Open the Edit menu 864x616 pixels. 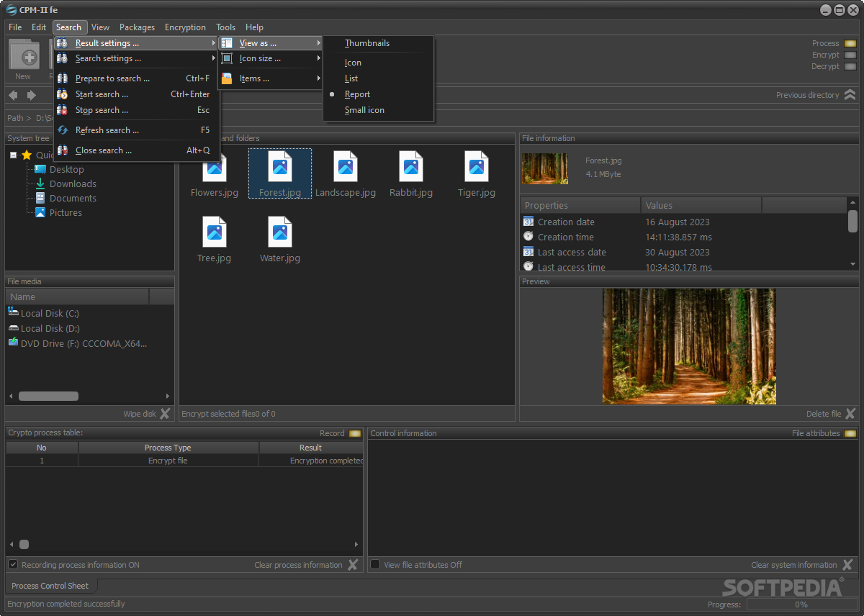tap(39, 27)
